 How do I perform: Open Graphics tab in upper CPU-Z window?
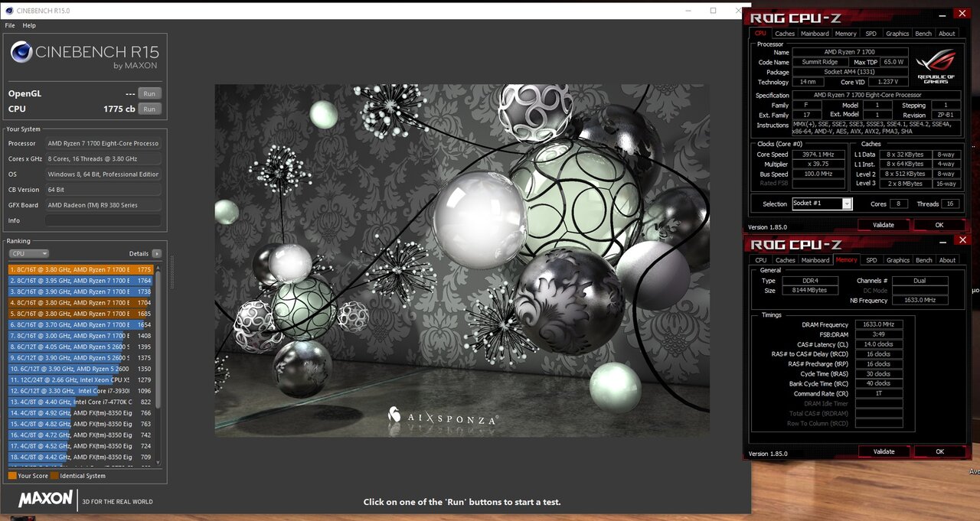[x=897, y=34]
